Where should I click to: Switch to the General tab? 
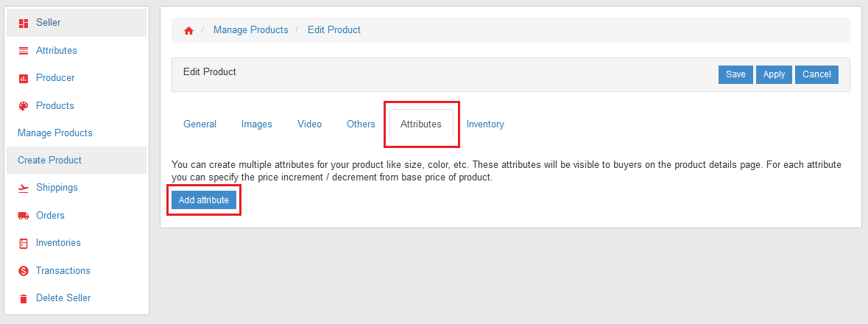pos(200,124)
